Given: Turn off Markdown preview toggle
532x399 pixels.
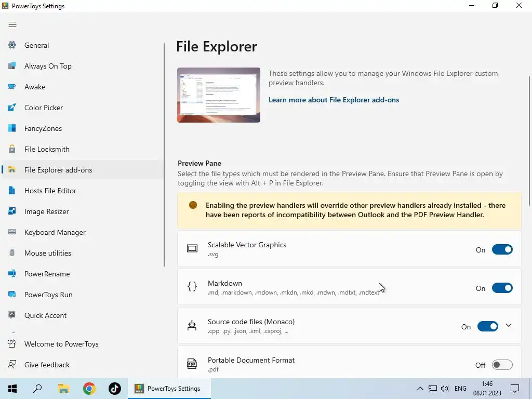Looking at the screenshot, I should [502, 288].
